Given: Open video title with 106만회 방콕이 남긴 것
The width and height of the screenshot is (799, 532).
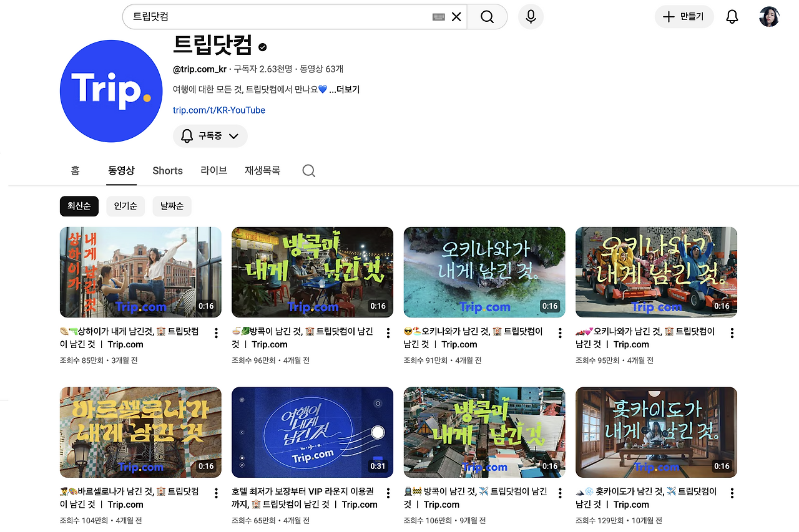Looking at the screenshot, I should point(476,498).
